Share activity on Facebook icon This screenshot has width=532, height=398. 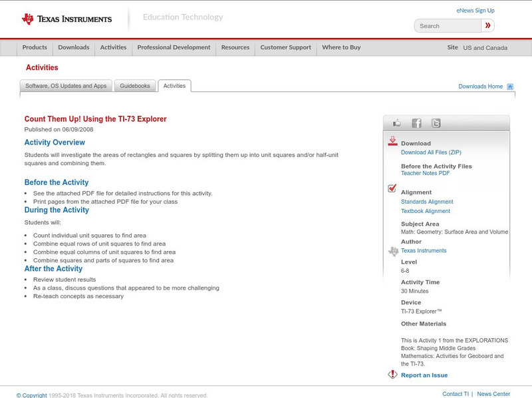tap(416, 123)
